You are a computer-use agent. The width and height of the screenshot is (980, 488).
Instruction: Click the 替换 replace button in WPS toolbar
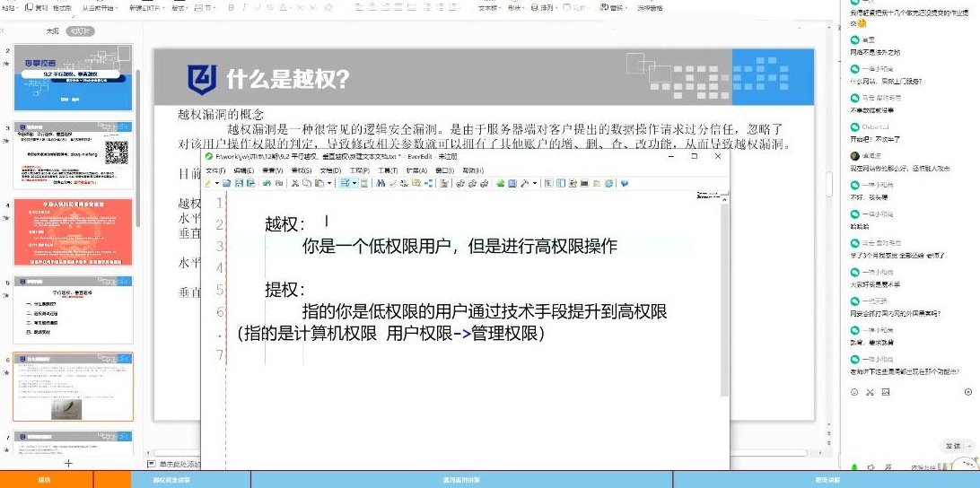pos(615,7)
